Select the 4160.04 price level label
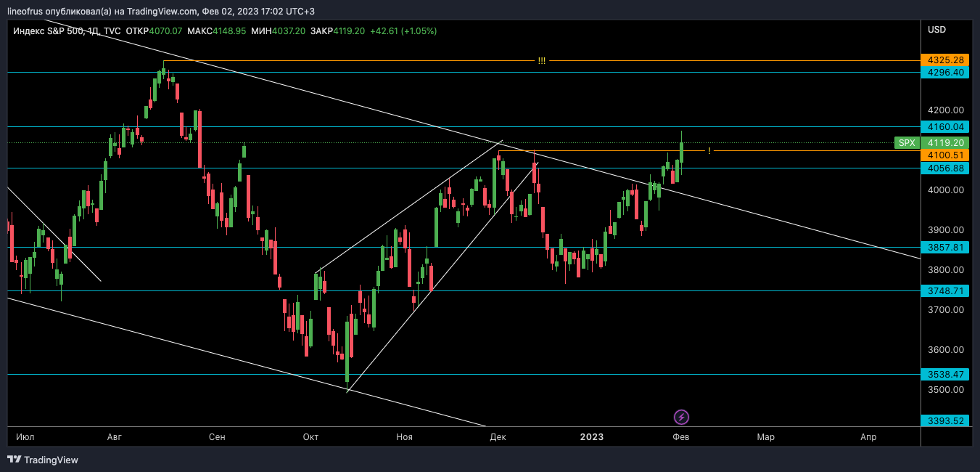The height and width of the screenshot is (472, 980). click(x=944, y=126)
